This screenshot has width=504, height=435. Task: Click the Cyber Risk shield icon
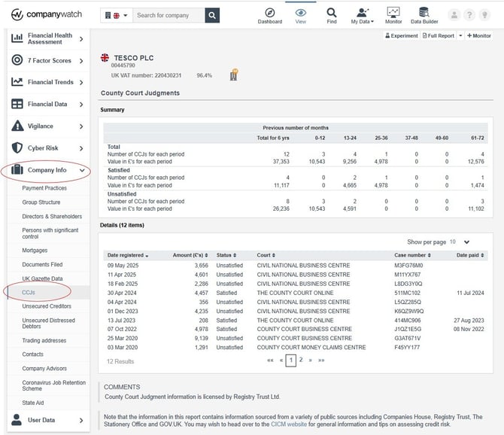tap(17, 148)
